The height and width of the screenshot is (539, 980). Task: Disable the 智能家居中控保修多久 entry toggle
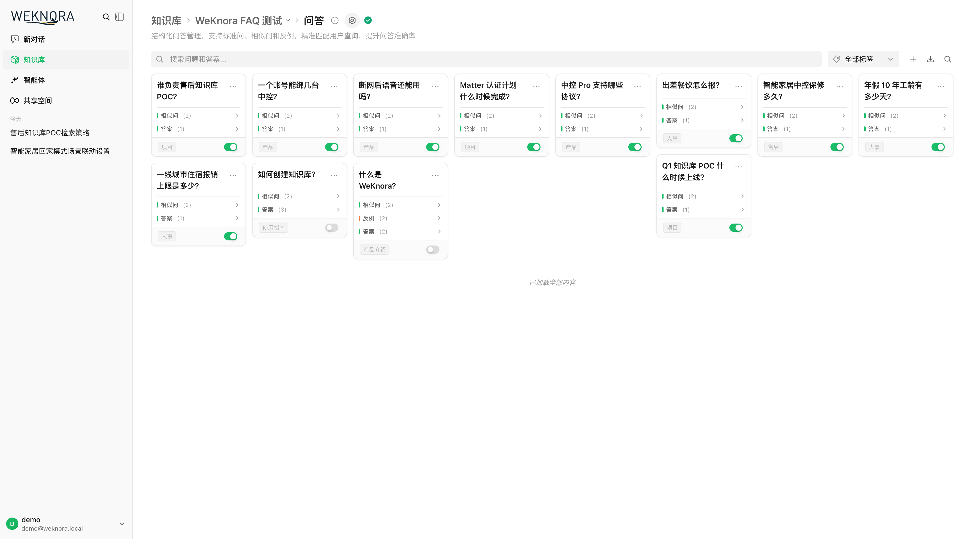click(x=837, y=147)
